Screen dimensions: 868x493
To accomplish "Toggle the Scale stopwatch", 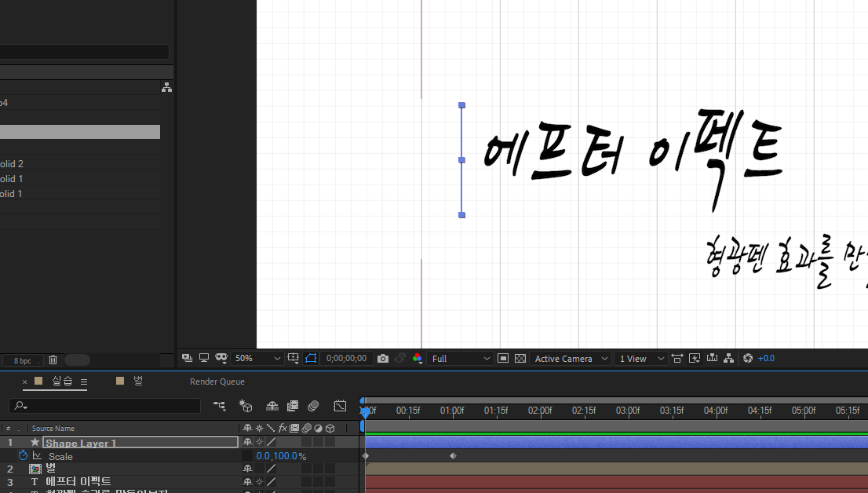I will (x=24, y=455).
